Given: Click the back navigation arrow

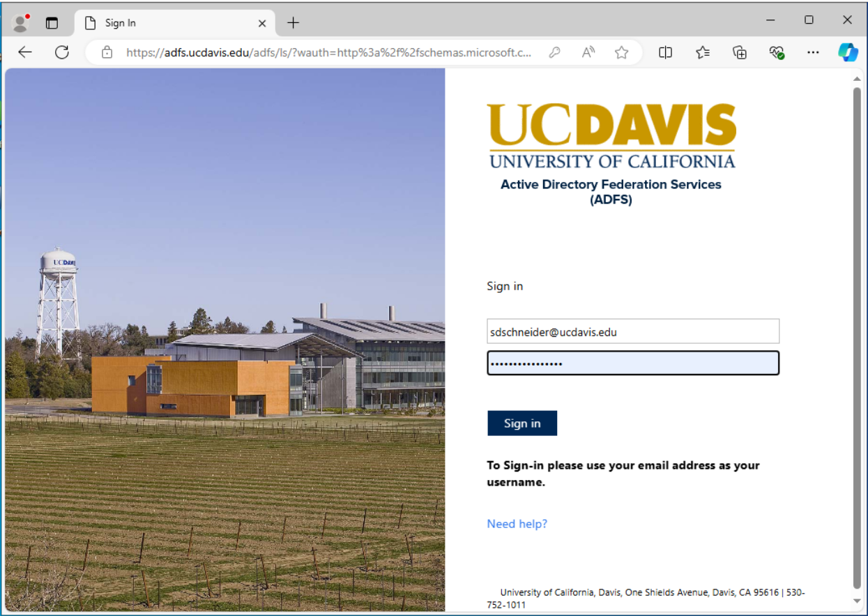Looking at the screenshot, I should click(x=25, y=52).
